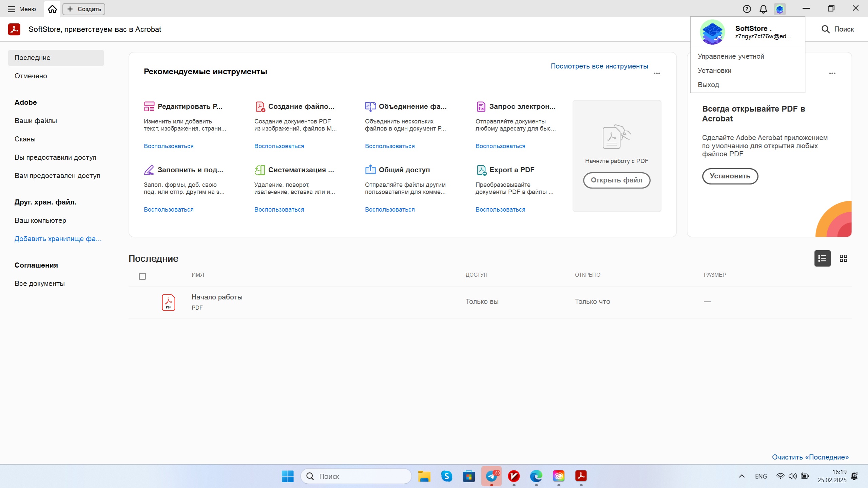Click the Export a PDF icon

tap(482, 170)
